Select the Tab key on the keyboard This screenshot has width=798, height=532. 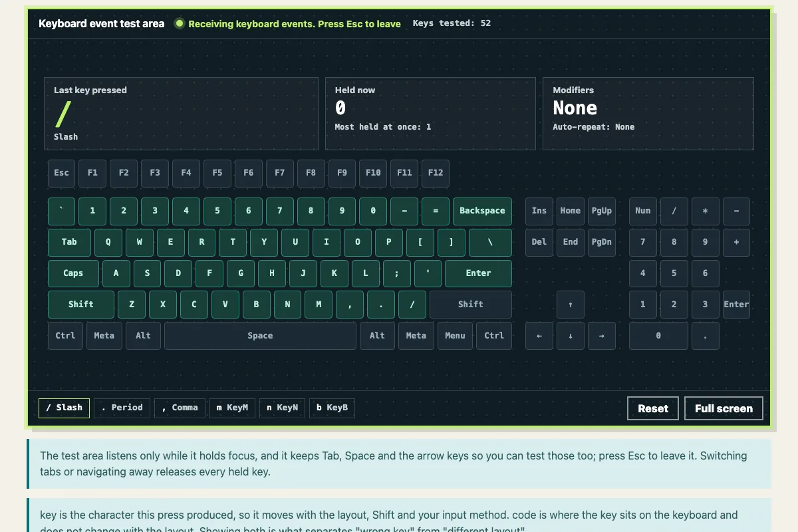click(x=69, y=242)
